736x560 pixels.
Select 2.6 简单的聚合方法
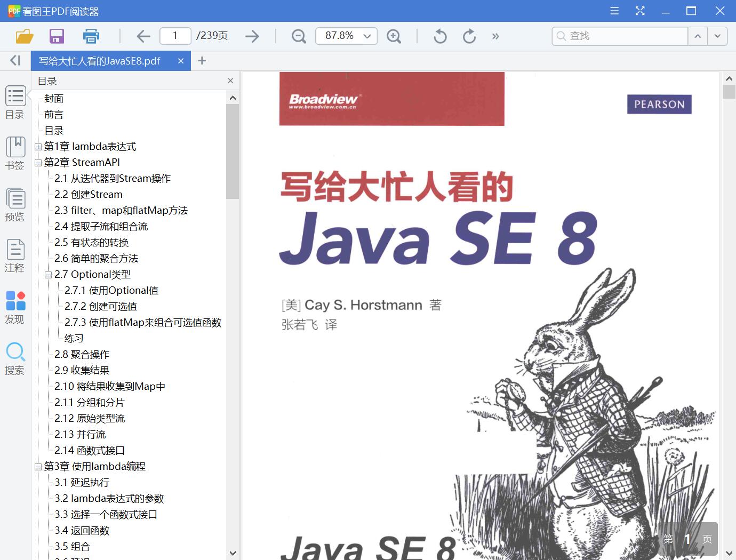click(97, 259)
